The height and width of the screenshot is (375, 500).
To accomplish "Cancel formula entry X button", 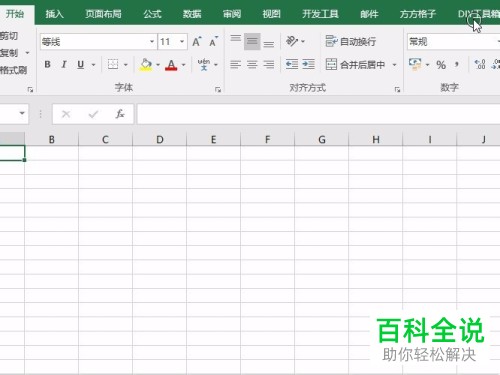I will (66, 114).
